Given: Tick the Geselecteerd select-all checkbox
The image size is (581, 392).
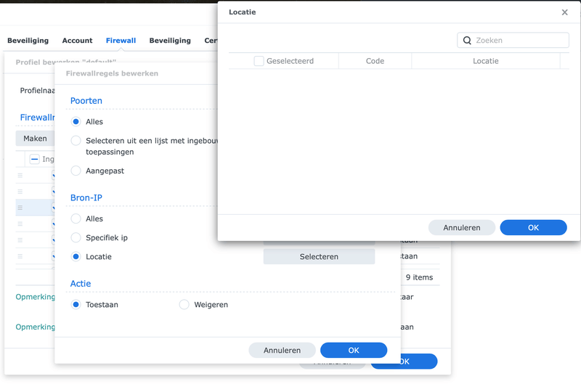Looking at the screenshot, I should tap(259, 61).
